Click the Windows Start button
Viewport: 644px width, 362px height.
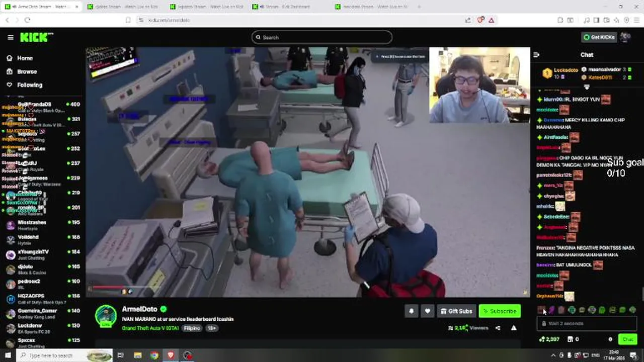coord(8,355)
